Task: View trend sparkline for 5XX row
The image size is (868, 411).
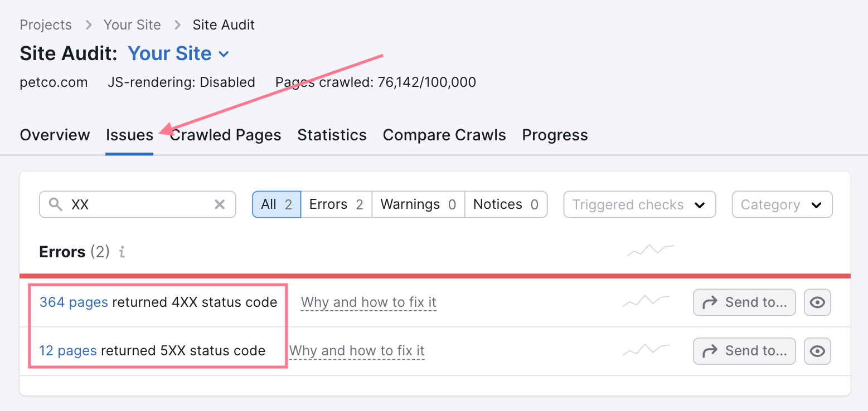Action: [x=646, y=350]
